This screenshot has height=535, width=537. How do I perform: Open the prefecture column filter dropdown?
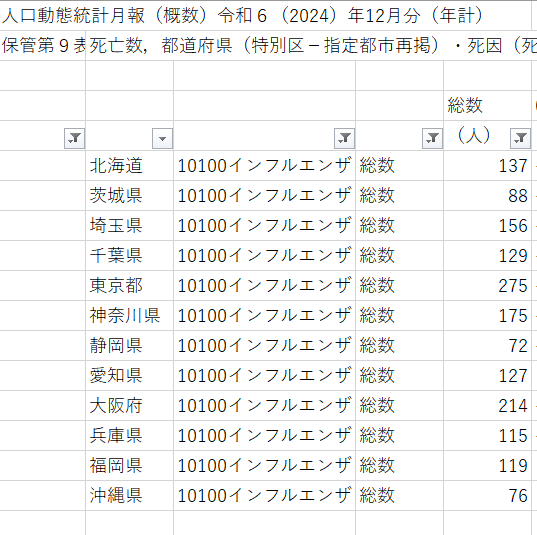point(162,138)
